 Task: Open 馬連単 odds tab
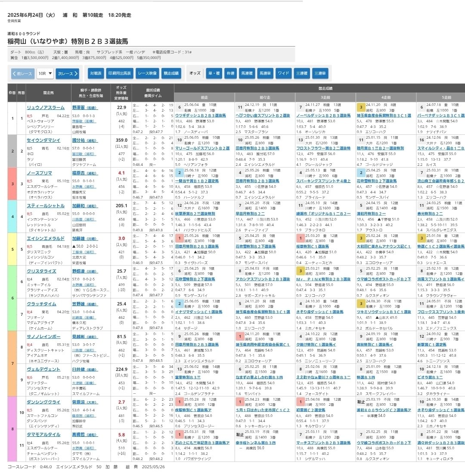(265, 73)
